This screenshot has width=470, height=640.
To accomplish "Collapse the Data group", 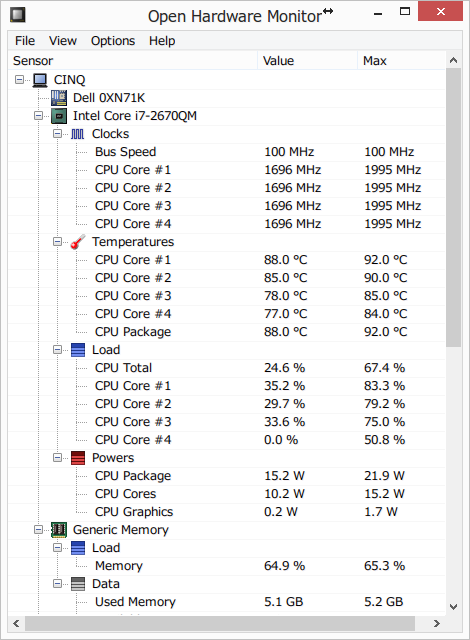I will click(x=58, y=584).
